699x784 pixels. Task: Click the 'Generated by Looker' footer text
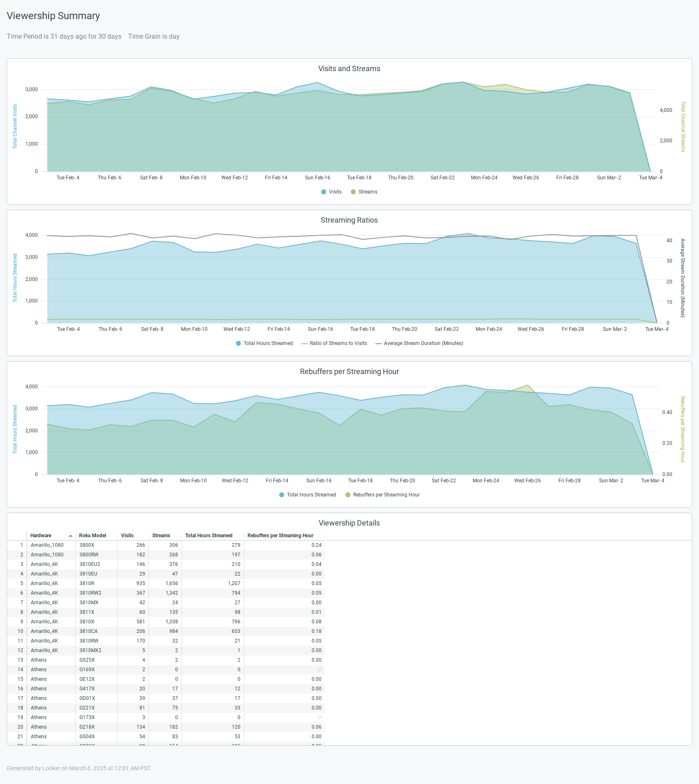point(79,768)
